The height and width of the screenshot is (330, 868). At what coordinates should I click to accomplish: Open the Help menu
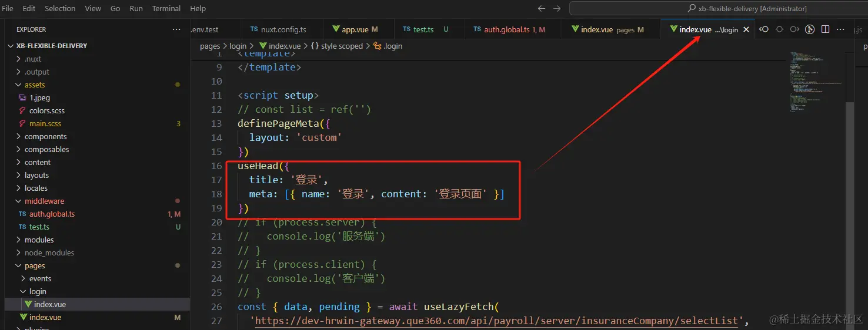click(198, 9)
